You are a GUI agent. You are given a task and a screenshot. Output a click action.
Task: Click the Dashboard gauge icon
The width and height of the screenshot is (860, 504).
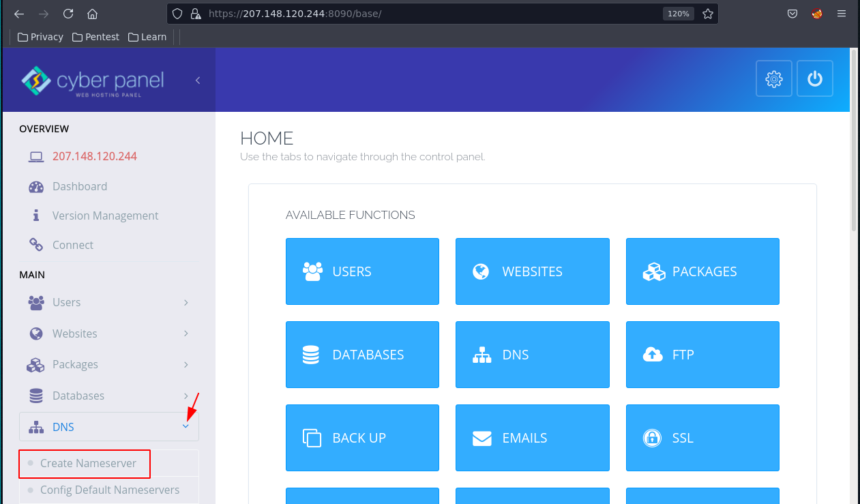36,187
